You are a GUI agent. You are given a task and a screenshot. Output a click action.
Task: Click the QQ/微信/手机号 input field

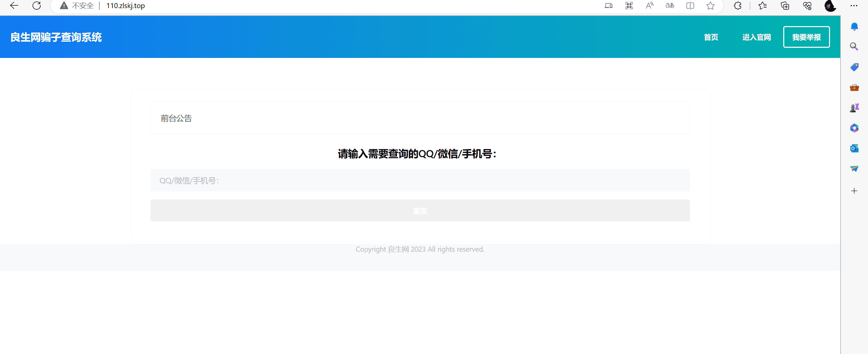pos(420,180)
